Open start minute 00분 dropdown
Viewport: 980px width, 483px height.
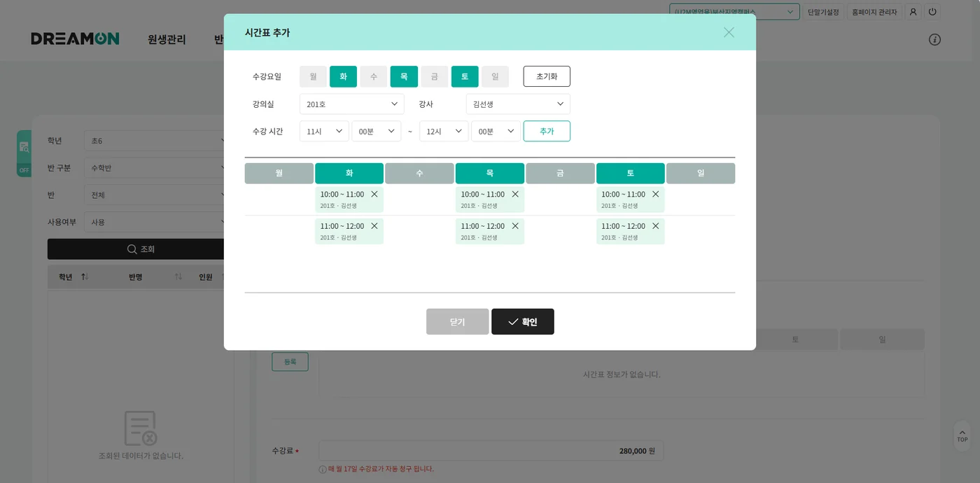point(377,131)
